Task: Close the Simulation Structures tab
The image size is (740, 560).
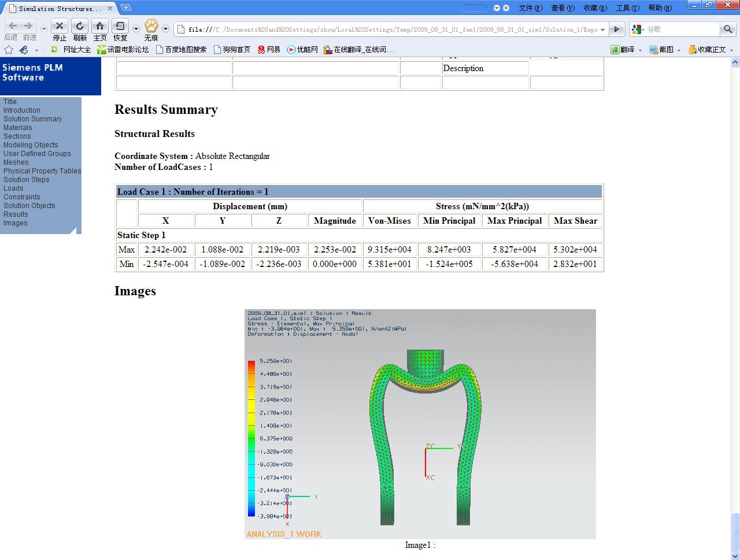Action: [x=110, y=9]
